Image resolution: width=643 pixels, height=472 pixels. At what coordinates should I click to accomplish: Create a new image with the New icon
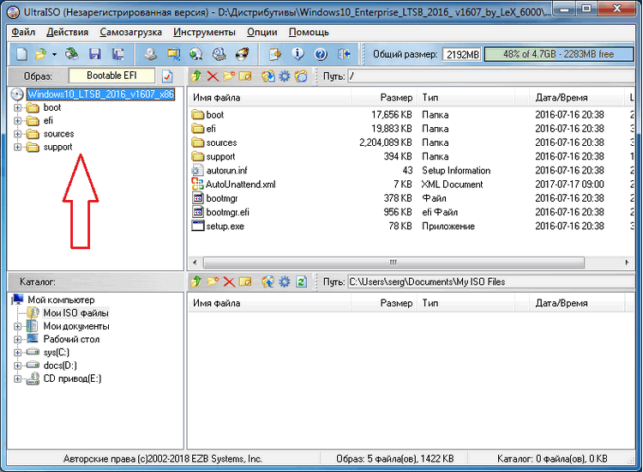coord(21,54)
